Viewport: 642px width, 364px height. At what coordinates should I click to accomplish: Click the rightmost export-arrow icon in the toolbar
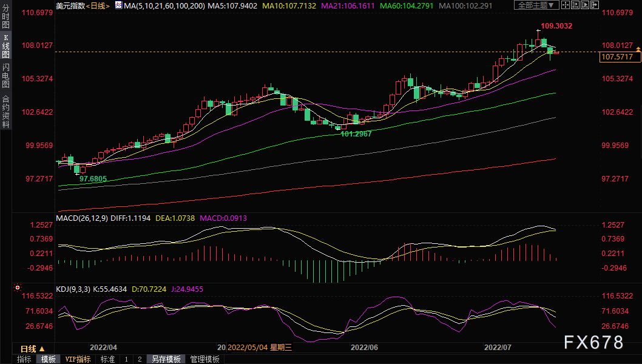pyautogui.click(x=595, y=5)
